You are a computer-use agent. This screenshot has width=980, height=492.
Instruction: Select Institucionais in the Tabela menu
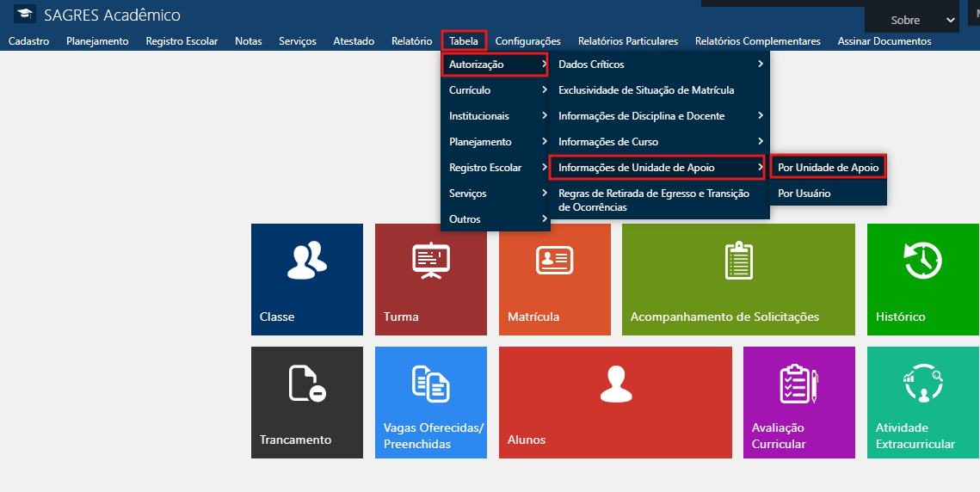click(496, 115)
